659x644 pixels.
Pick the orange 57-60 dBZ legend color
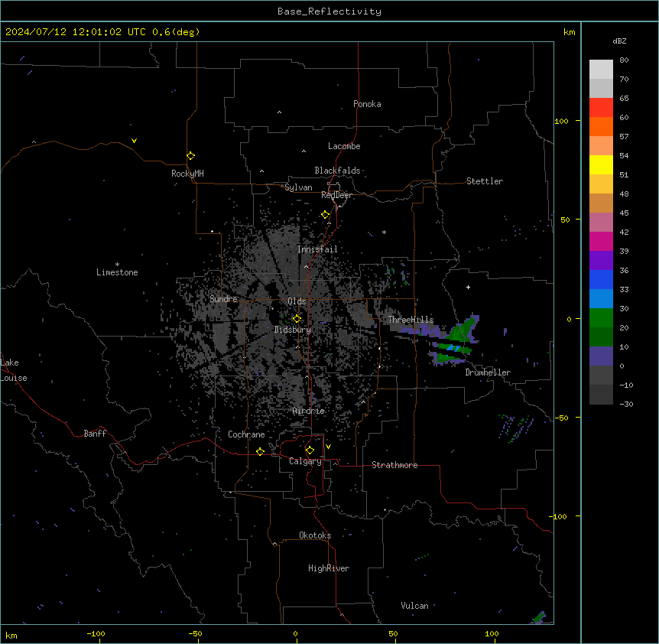click(x=601, y=126)
